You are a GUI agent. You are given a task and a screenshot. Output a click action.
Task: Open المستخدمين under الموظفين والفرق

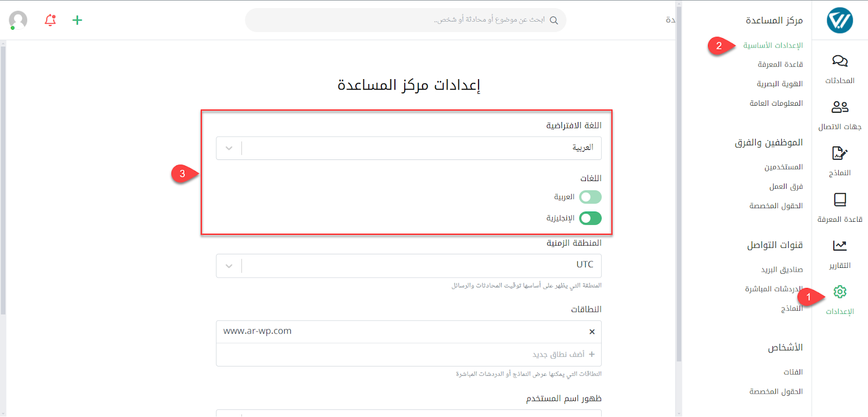(784, 167)
